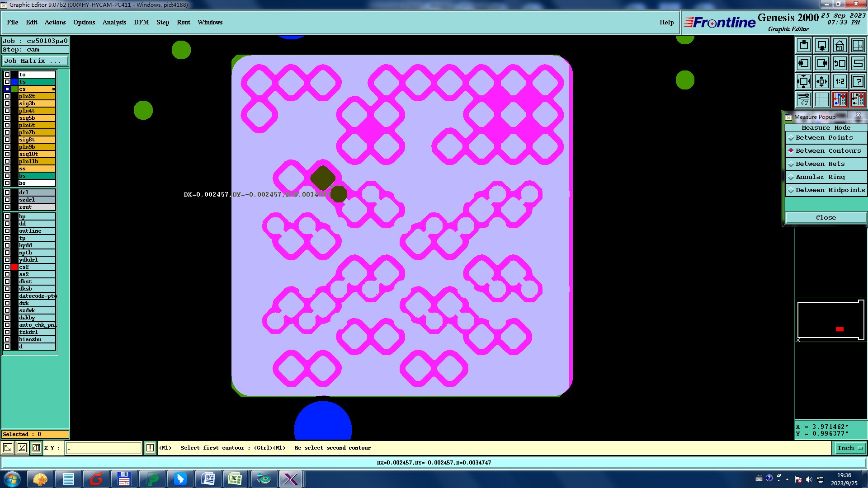Click the grid window icon beside X Y
The height and width of the screenshot is (488, 868).
pos(36,448)
